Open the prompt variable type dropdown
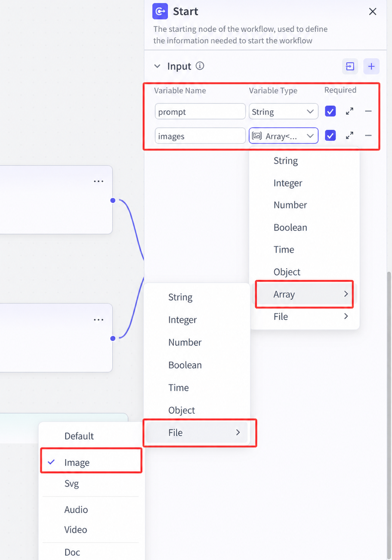The width and height of the screenshot is (392, 560). (284, 111)
